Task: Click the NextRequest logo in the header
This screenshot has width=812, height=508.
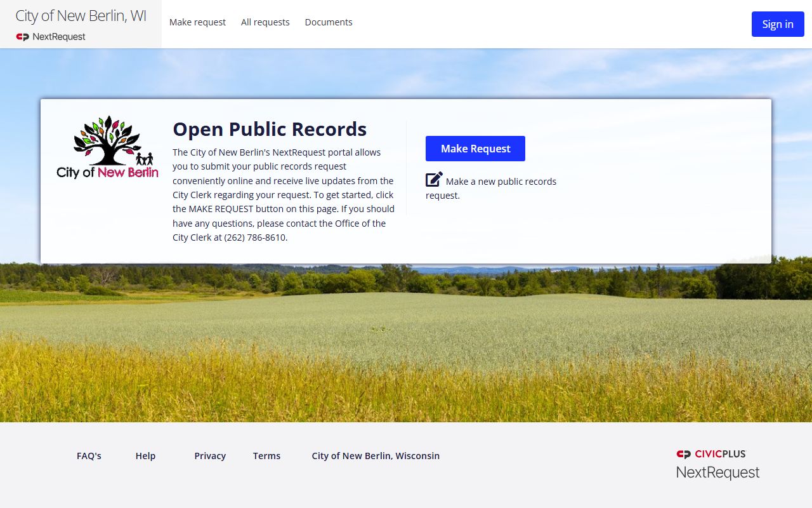Action: (x=51, y=37)
